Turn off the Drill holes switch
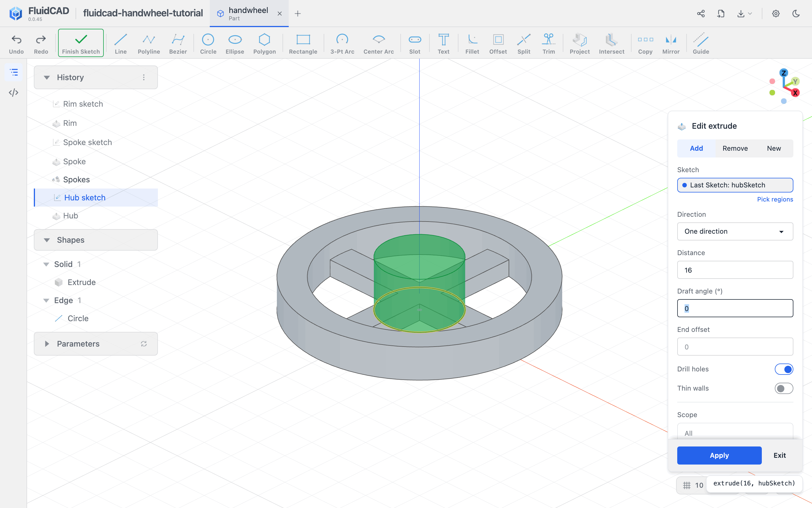The height and width of the screenshot is (508, 812). coord(784,369)
